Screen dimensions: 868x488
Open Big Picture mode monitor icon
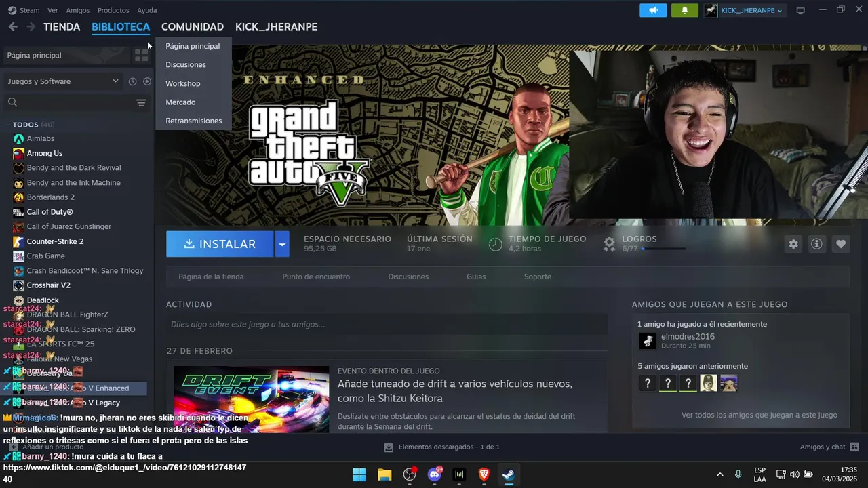click(x=800, y=10)
